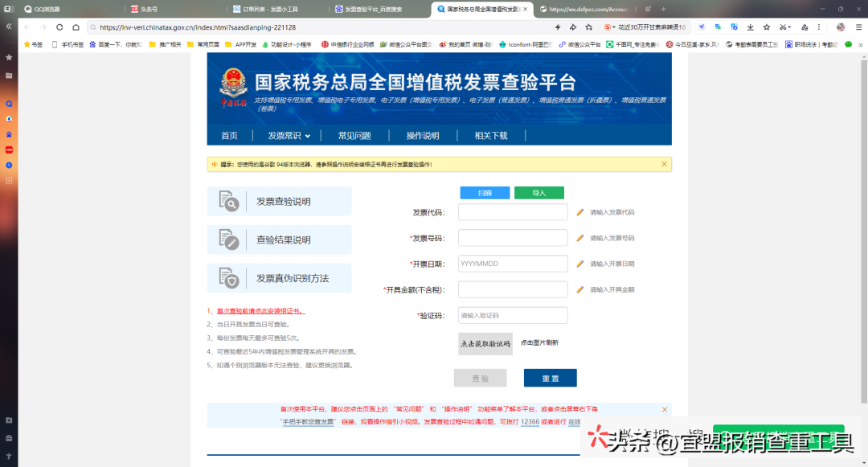Show more bookmarks with overflow chevron
This screenshot has width=868, height=467.
(860, 45)
